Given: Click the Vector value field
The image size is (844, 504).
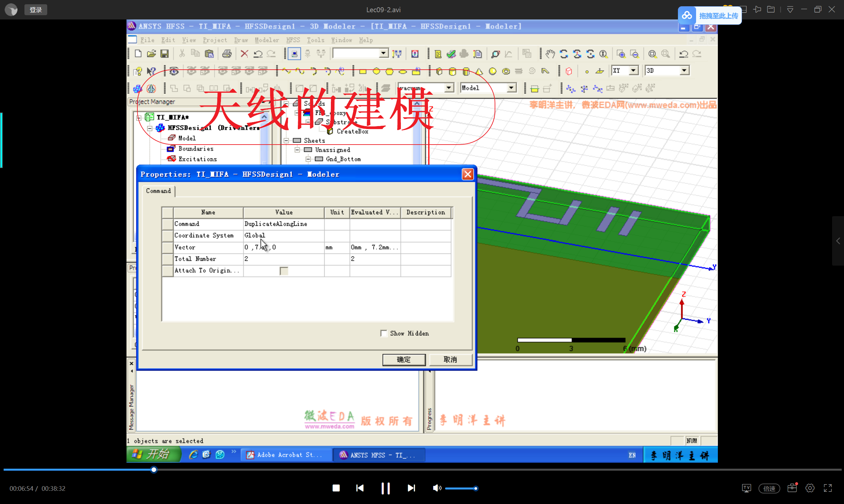Looking at the screenshot, I should click(x=283, y=247).
